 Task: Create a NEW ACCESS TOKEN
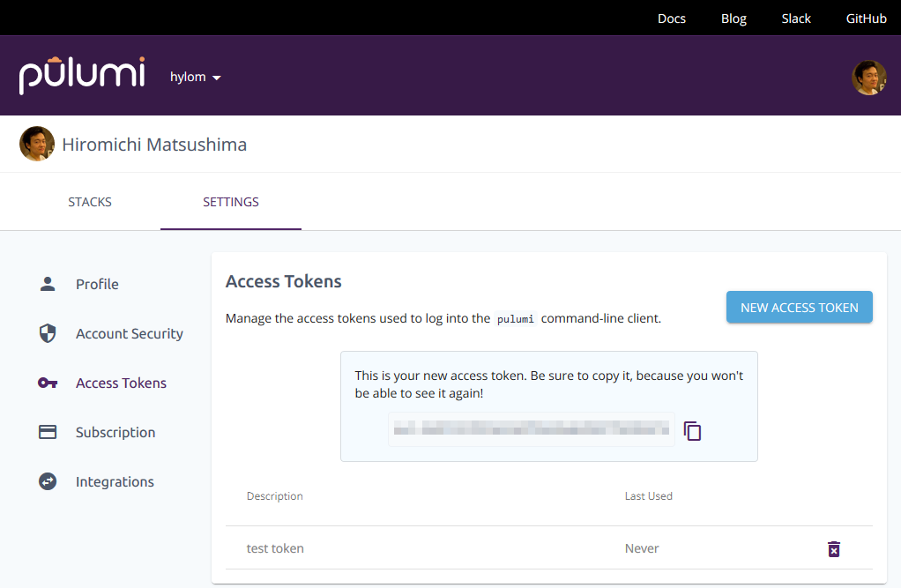pos(800,308)
